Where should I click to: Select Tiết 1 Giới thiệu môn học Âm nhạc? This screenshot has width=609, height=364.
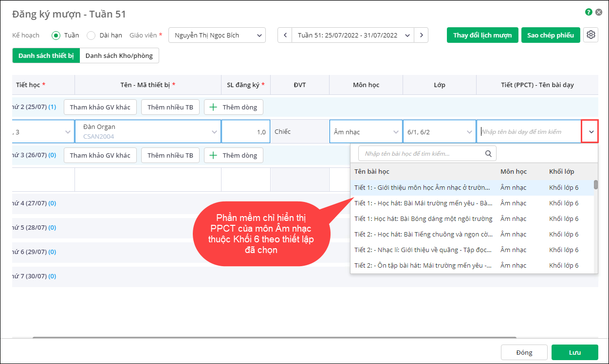tap(472, 188)
